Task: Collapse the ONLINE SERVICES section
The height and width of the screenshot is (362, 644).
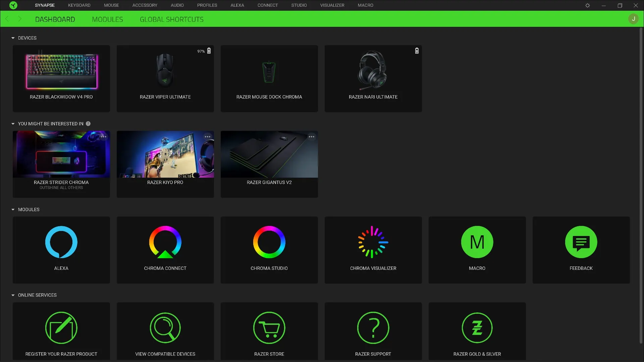Action: point(13,295)
